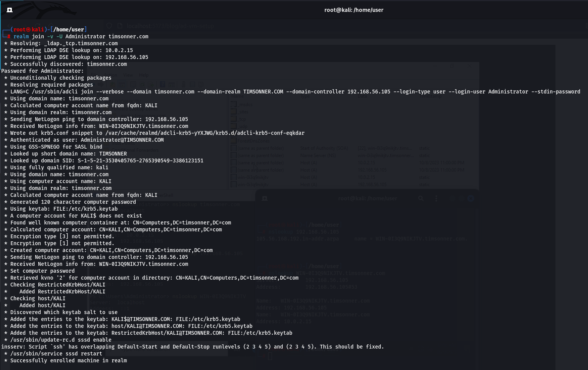Click the search icon in the background terminal
The image size is (588, 370).
(x=421, y=198)
